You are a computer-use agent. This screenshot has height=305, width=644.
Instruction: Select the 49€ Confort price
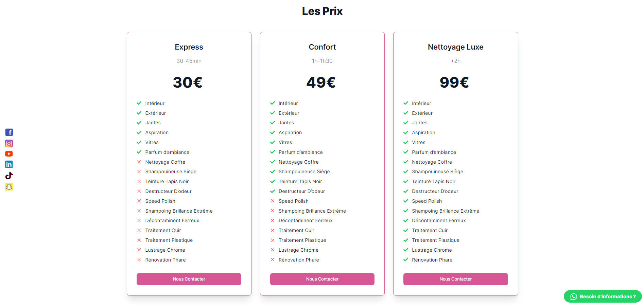[x=321, y=83]
